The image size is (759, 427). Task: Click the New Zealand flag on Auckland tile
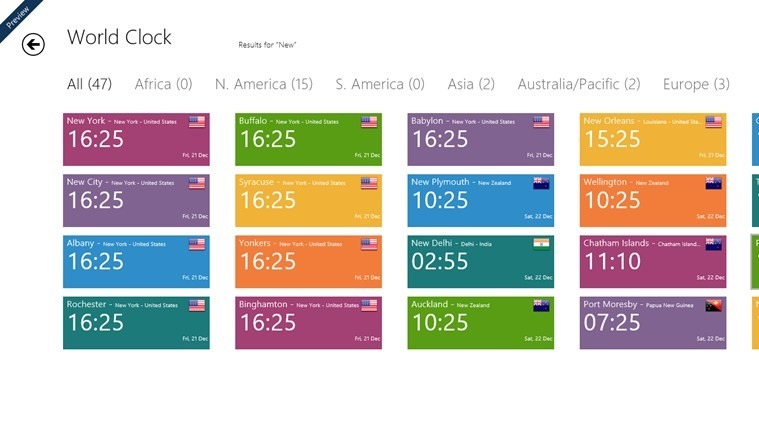pyautogui.click(x=541, y=304)
